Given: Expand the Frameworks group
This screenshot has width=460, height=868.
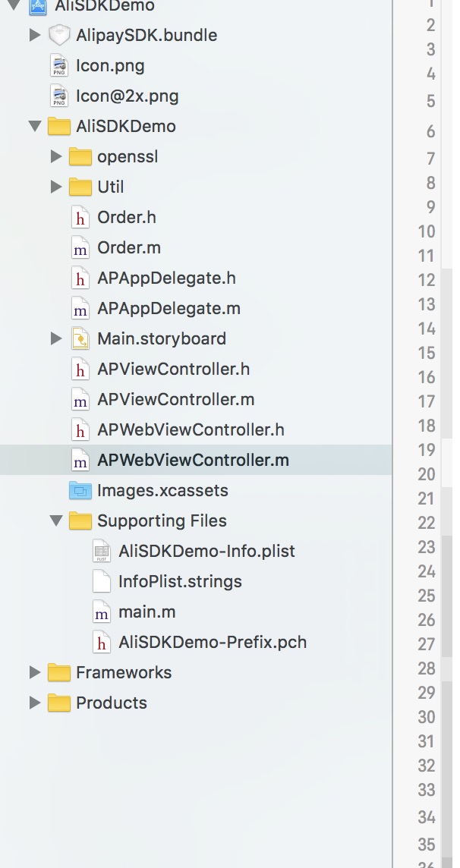Looking at the screenshot, I should (x=35, y=672).
